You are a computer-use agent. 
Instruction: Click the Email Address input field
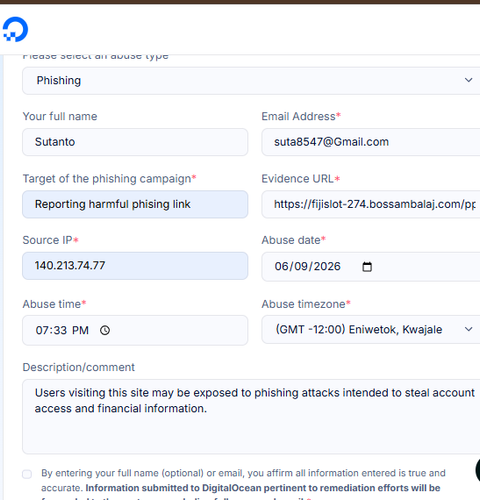tap(371, 142)
